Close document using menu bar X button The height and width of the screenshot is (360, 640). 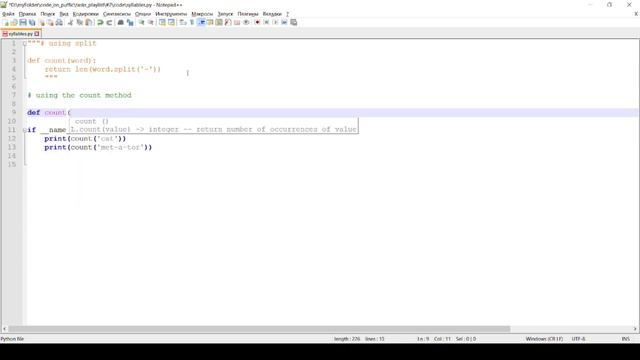[636, 14]
